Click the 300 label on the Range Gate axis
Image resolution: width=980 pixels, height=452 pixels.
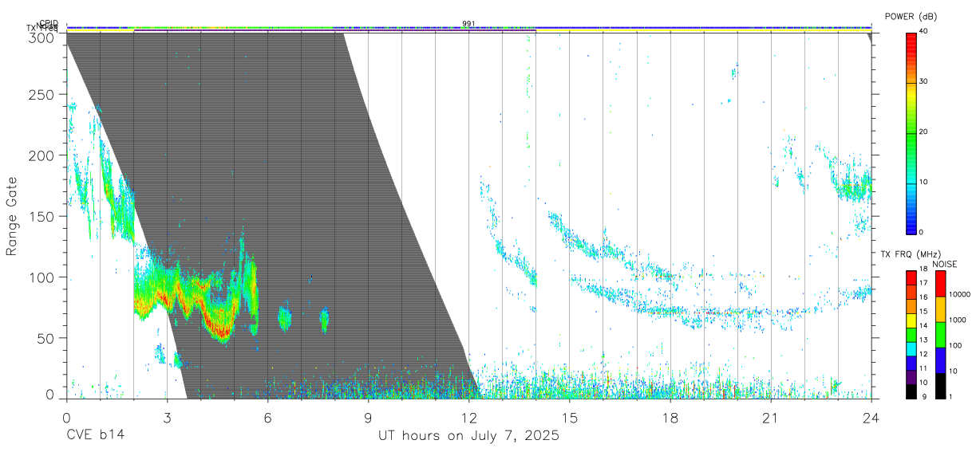(x=42, y=37)
